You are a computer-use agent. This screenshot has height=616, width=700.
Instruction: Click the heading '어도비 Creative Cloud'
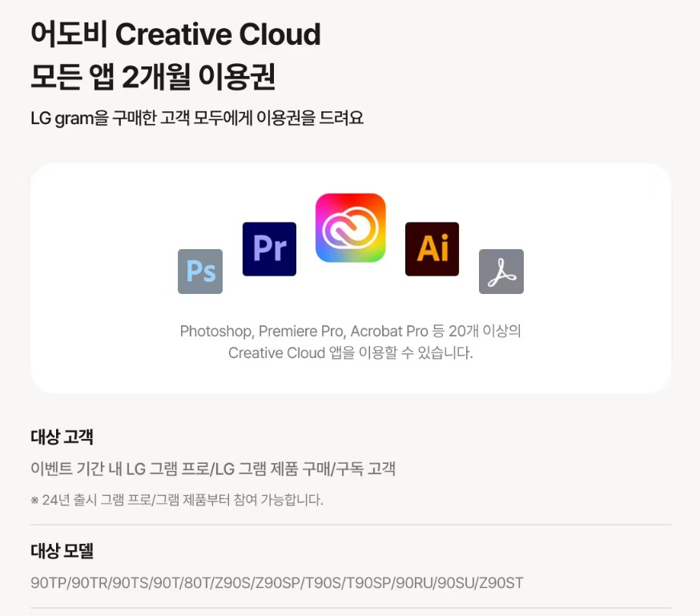[176, 34]
